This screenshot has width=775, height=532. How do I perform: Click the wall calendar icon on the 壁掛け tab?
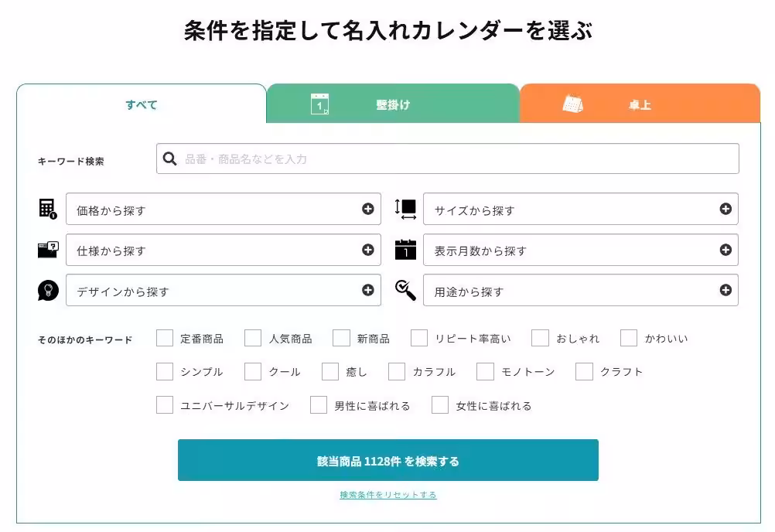[320, 104]
